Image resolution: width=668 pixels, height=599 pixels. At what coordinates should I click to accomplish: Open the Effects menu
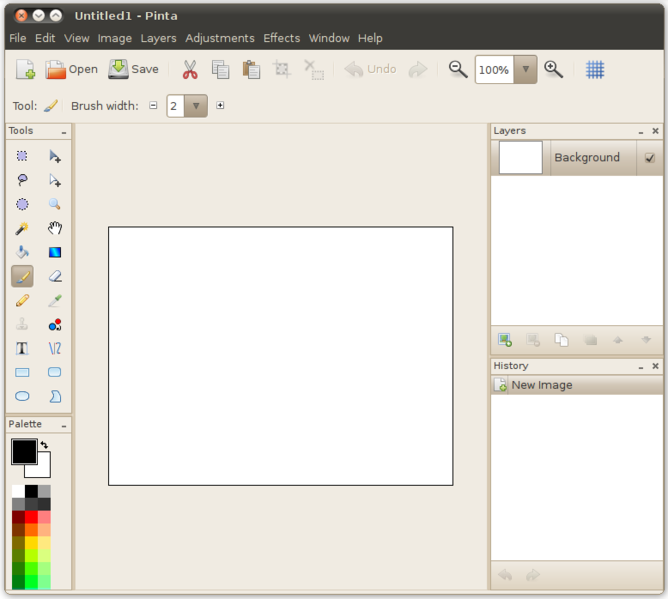click(x=281, y=38)
